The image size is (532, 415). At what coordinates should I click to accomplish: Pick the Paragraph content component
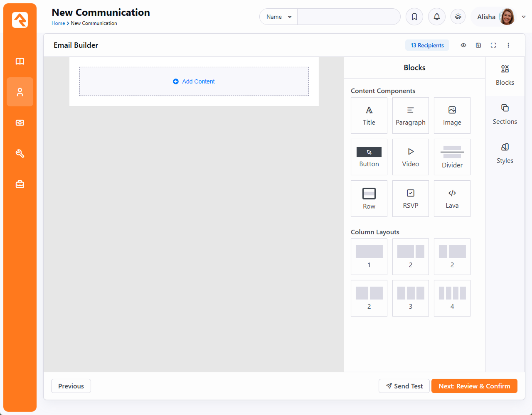pos(410,115)
